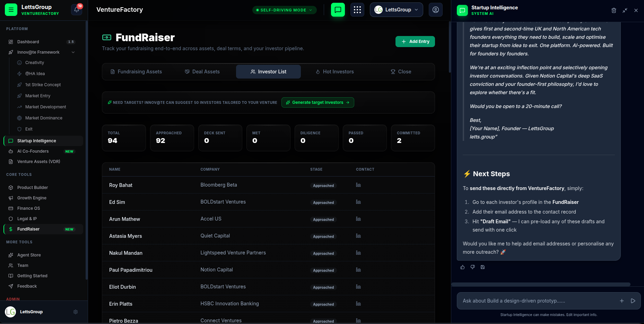Click investor name Pietro Bezza

coord(123,321)
